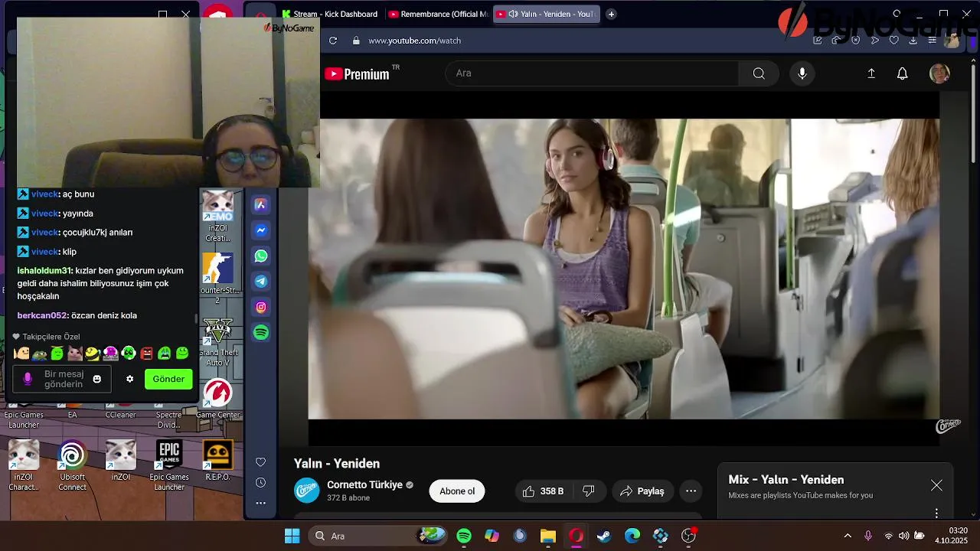Open Messenger in the Opera sidebar
The height and width of the screenshot is (551, 980).
pos(261,230)
